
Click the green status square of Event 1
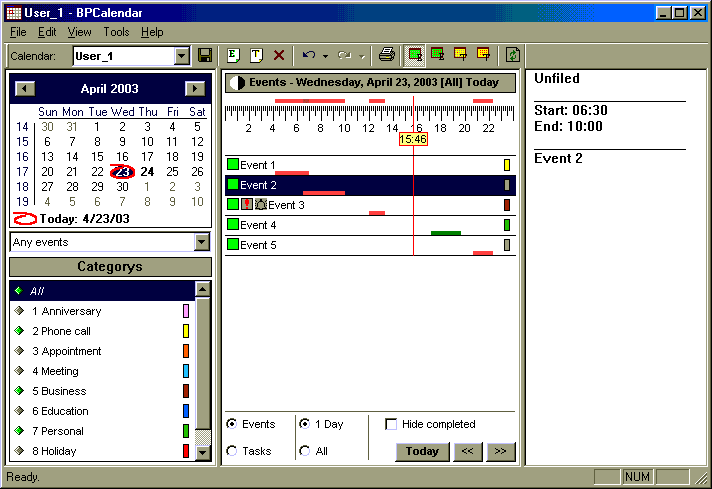[233, 164]
